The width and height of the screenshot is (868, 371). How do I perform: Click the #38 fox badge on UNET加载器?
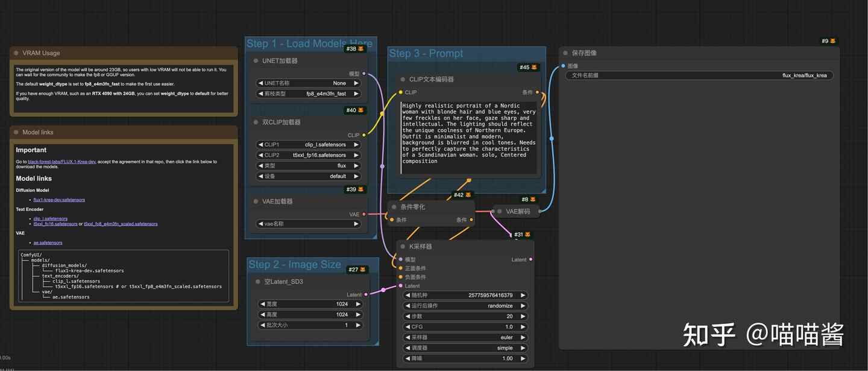point(354,49)
